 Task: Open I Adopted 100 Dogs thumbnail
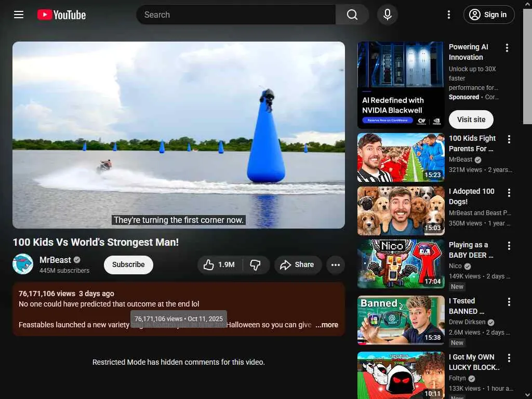coord(401,211)
